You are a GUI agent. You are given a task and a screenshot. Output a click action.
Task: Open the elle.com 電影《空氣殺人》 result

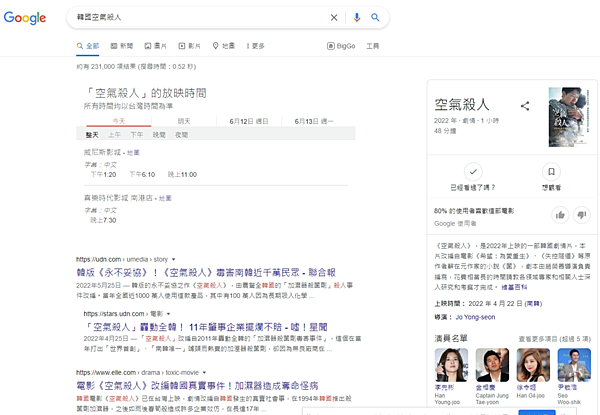pyautogui.click(x=197, y=386)
